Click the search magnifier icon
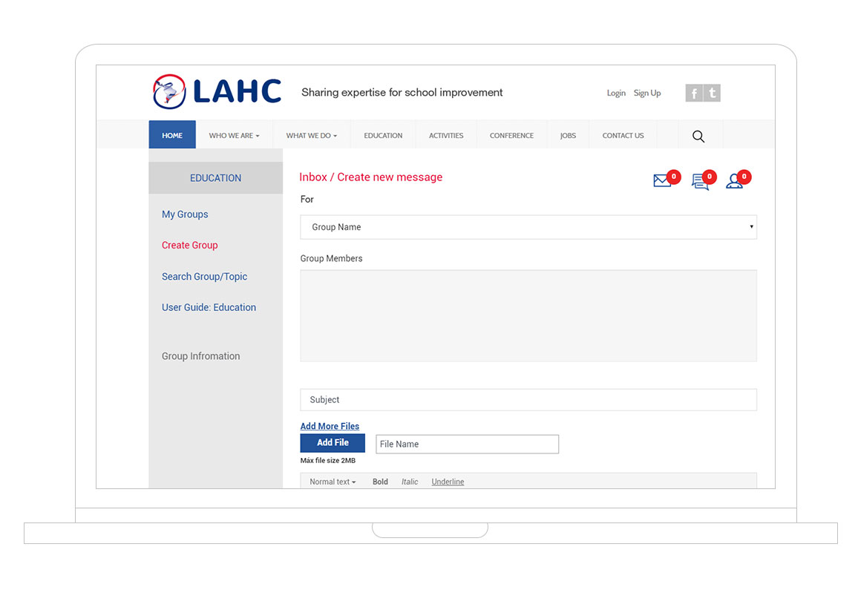Viewport: 858px width, 616px height. click(698, 136)
